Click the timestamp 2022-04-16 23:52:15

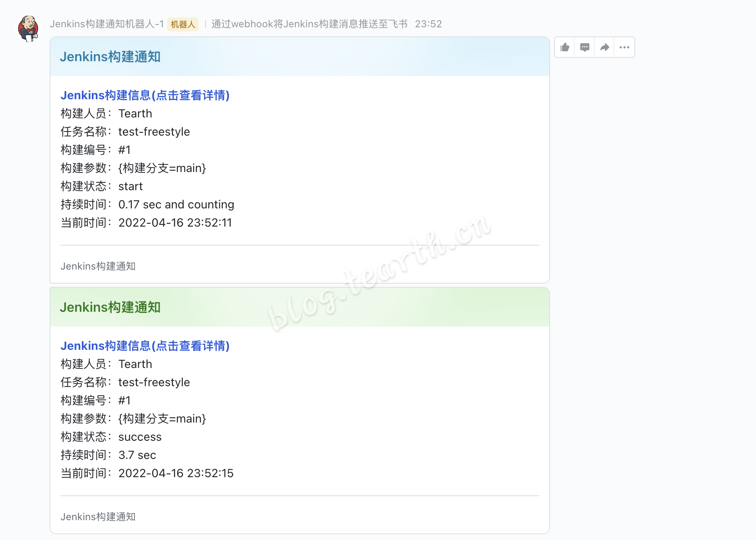[x=176, y=473]
